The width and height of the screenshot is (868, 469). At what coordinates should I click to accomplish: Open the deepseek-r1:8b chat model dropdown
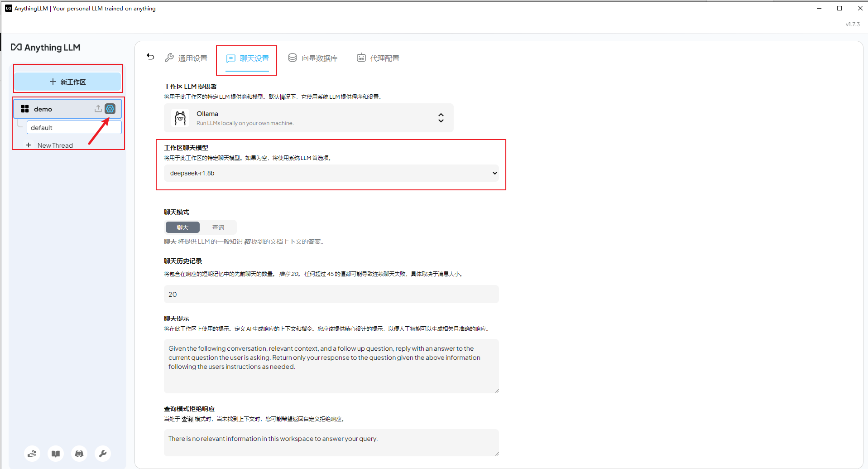pos(331,173)
